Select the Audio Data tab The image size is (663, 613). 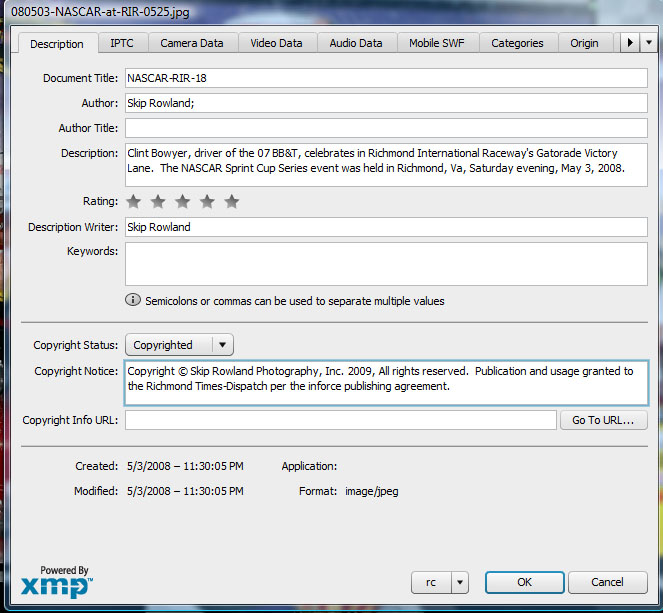tap(356, 43)
